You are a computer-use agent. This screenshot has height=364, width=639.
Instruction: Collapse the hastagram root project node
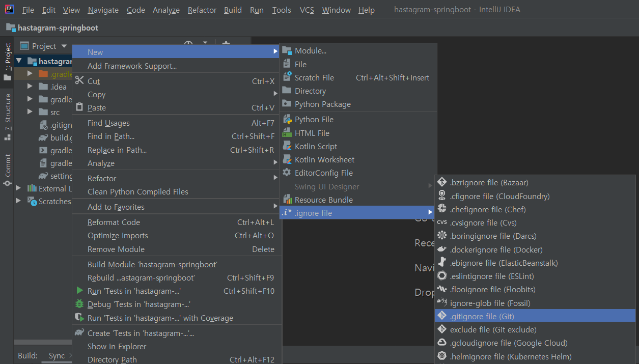click(x=19, y=61)
